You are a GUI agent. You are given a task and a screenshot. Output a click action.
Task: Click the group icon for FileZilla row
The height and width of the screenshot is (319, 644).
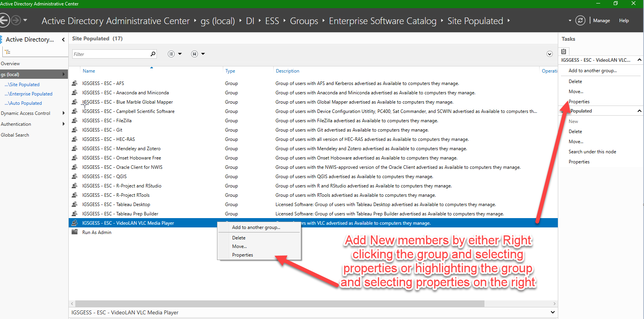click(x=75, y=120)
